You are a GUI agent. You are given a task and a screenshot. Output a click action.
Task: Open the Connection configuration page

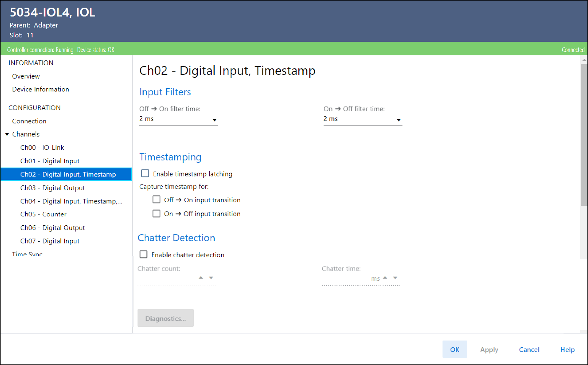click(x=29, y=121)
